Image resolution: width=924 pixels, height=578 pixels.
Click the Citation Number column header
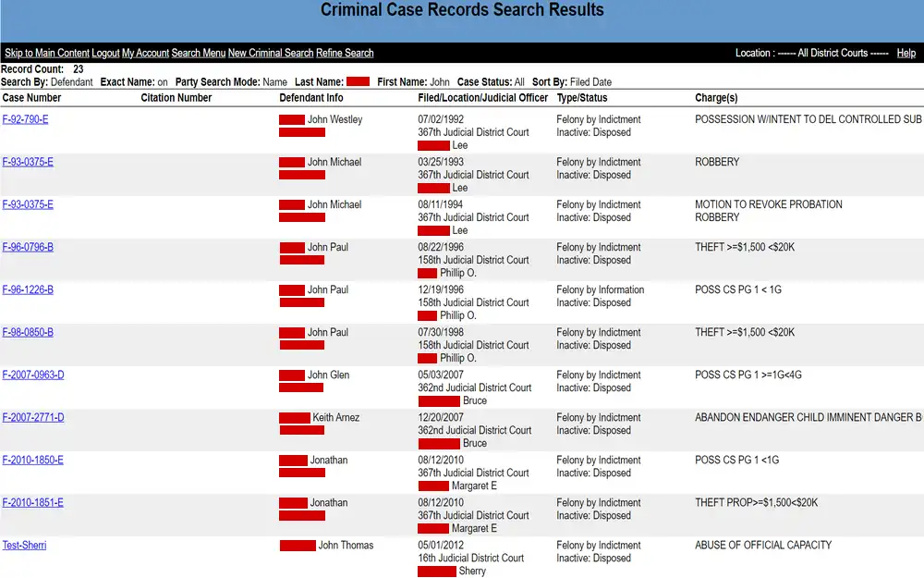(176, 98)
